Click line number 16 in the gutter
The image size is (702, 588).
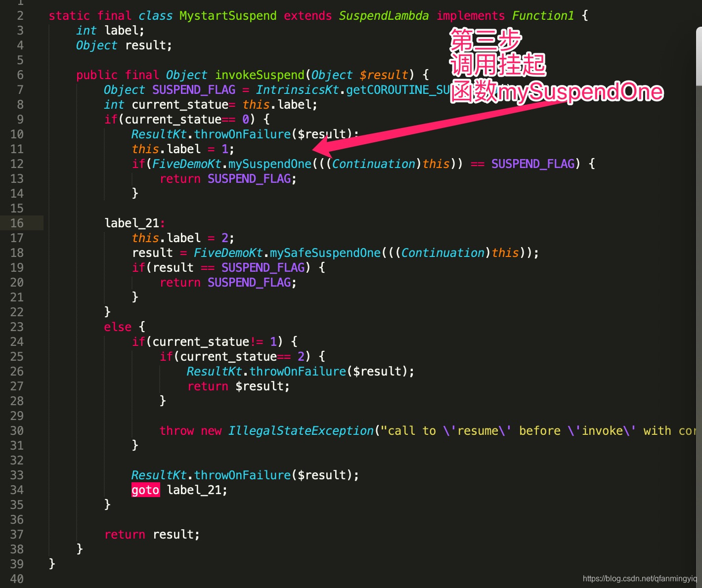coord(17,223)
